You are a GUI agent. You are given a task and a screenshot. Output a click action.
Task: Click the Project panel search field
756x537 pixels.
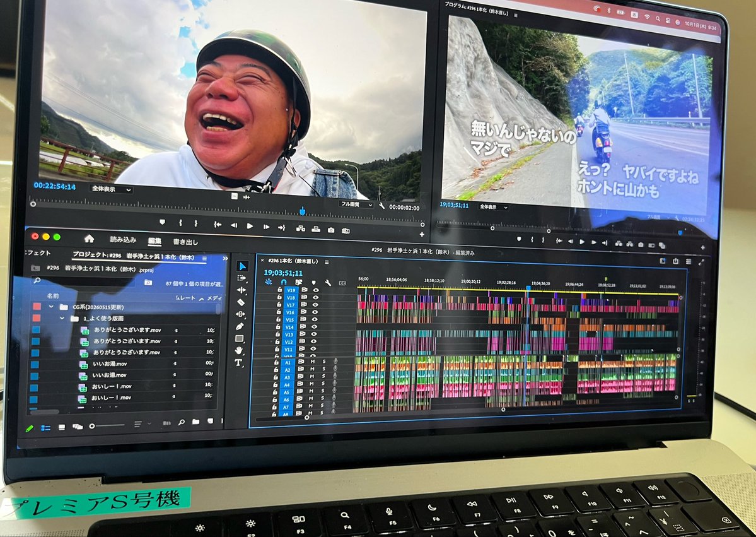click(84, 281)
